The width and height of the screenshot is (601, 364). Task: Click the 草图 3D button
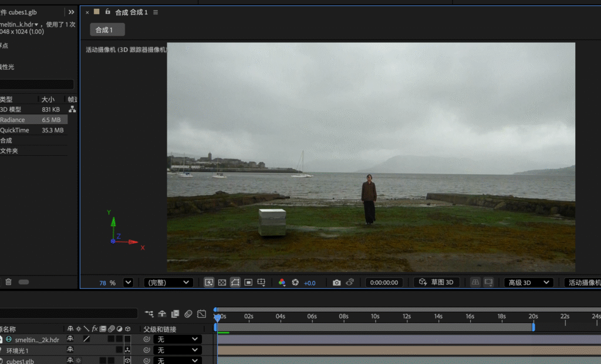coord(437,283)
